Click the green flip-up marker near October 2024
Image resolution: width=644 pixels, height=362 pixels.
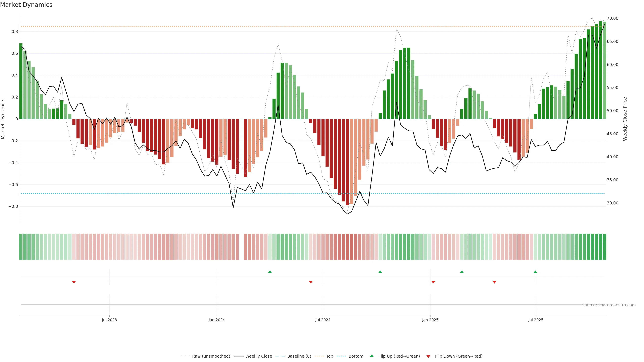(380, 272)
